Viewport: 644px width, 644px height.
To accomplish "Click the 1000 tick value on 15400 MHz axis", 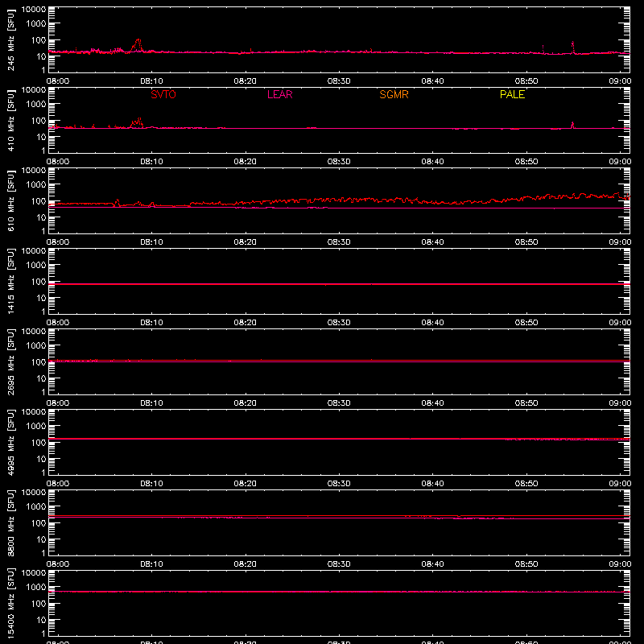I will coord(36,588).
